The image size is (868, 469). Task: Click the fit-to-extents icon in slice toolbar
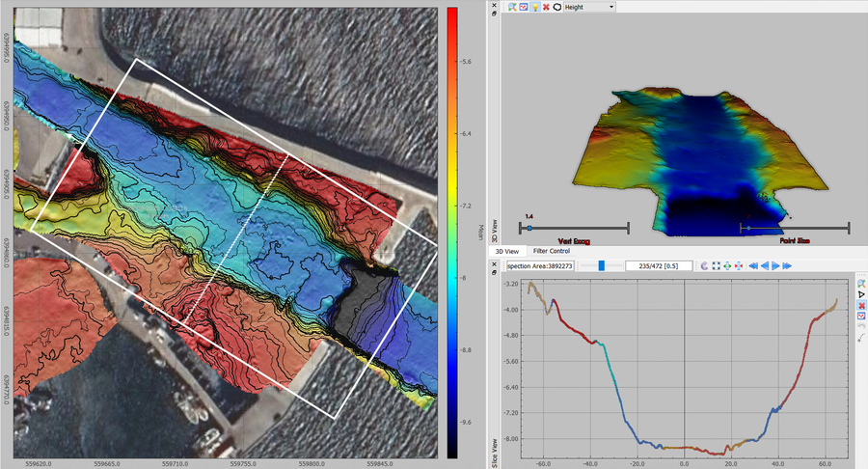715,265
